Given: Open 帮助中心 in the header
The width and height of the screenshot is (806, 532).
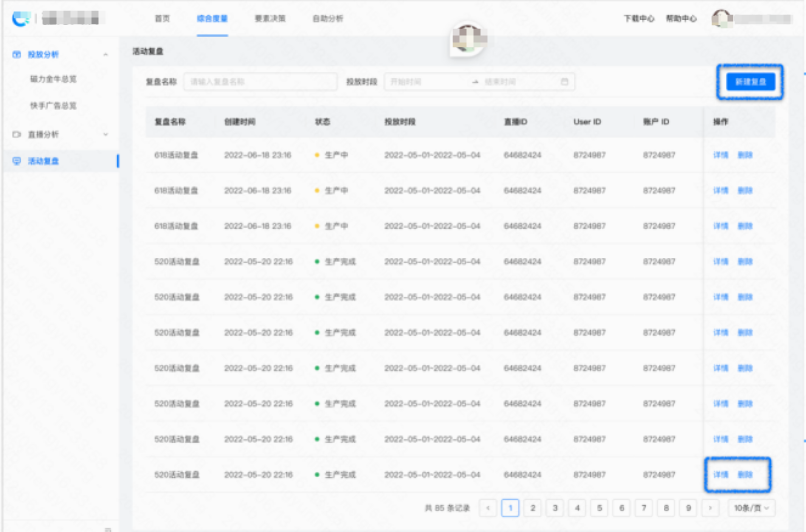Looking at the screenshot, I should [x=681, y=19].
